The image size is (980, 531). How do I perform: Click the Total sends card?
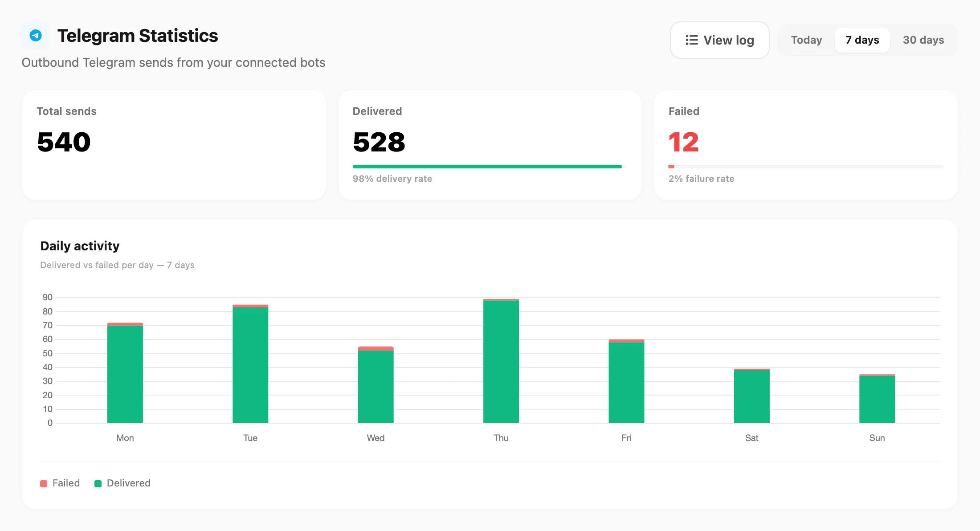[x=174, y=145]
